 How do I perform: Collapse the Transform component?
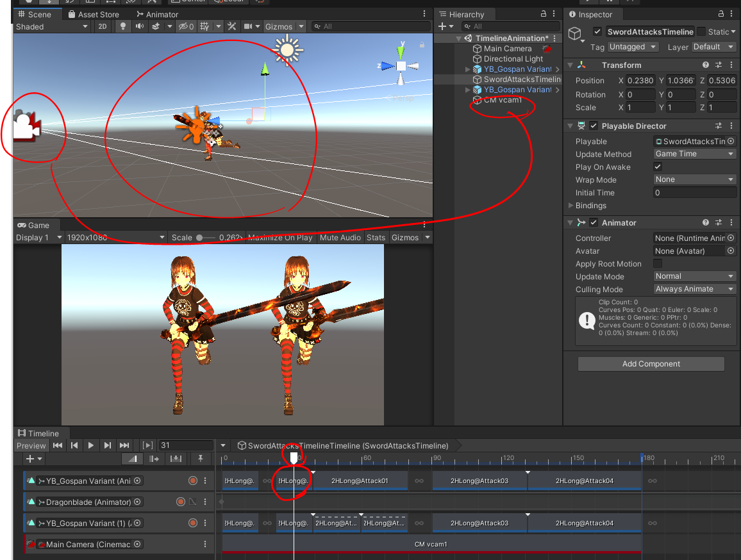click(x=570, y=65)
